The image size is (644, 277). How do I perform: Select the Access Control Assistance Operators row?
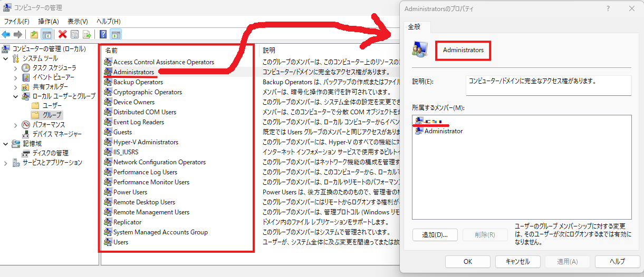(164, 62)
